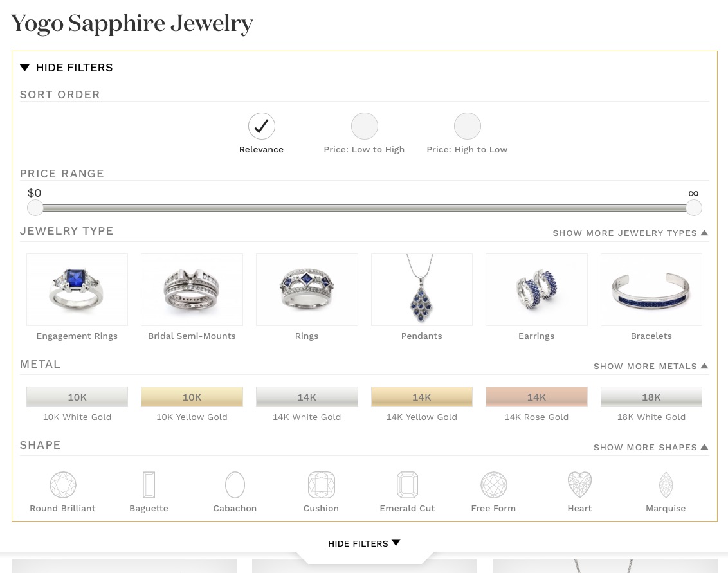Screen dimensions: 728x573
Task: Select the Heart shape icon
Action: coord(579,485)
